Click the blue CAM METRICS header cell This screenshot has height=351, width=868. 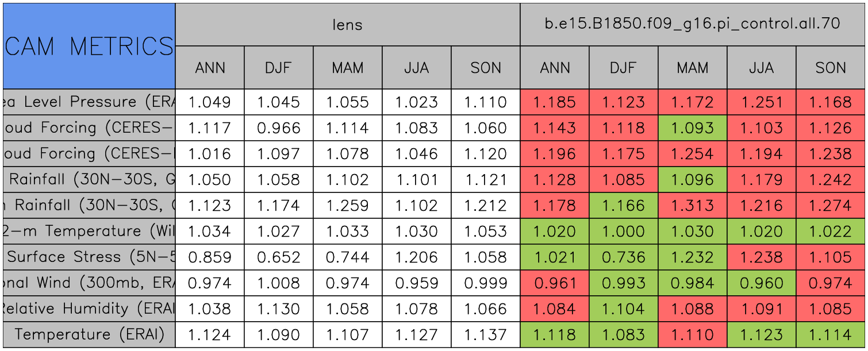click(x=89, y=46)
